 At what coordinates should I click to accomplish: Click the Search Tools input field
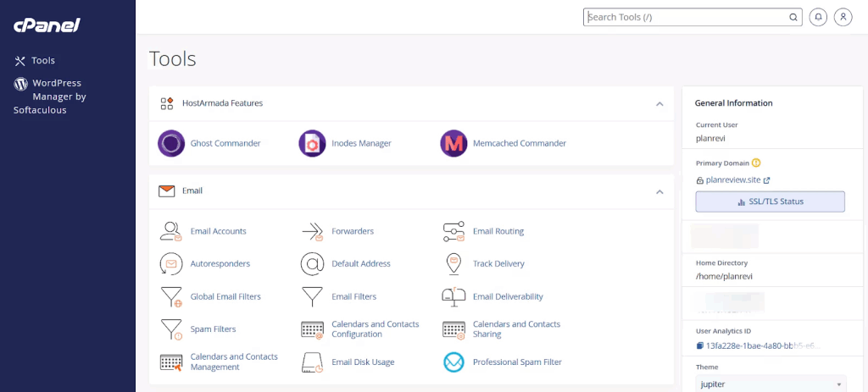point(687,17)
